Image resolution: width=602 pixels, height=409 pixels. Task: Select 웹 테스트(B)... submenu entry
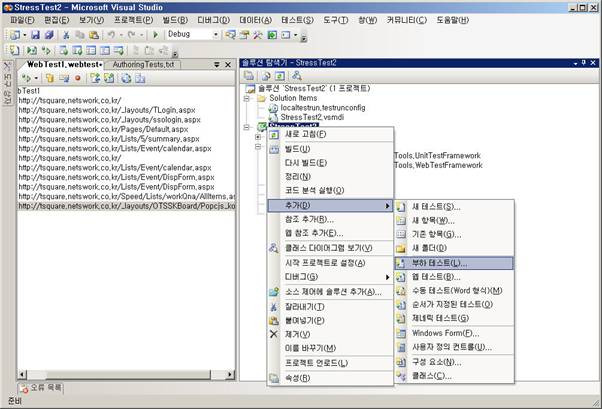[x=454, y=277]
